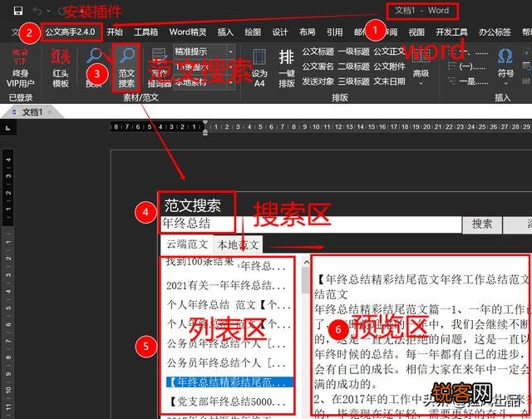This screenshot has width=532, height=419.
Task: Apply the 公文正文 style
Action: click(390, 52)
